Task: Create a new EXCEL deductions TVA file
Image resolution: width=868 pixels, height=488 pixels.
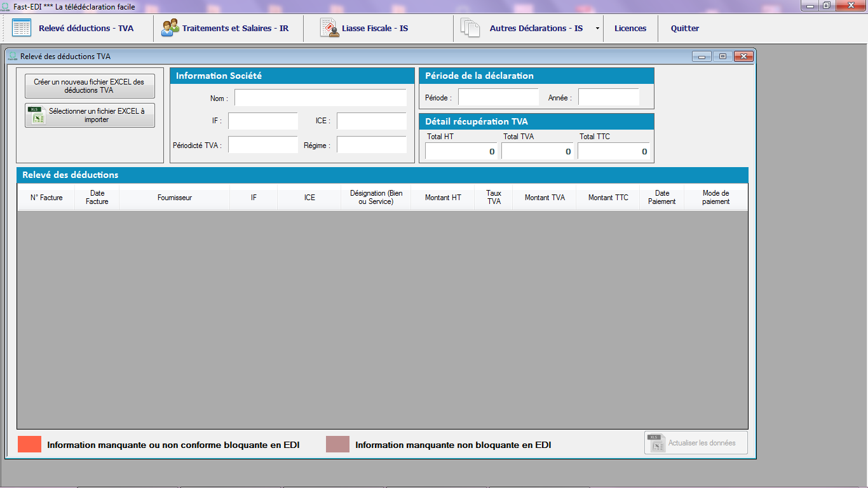Action: (90, 86)
